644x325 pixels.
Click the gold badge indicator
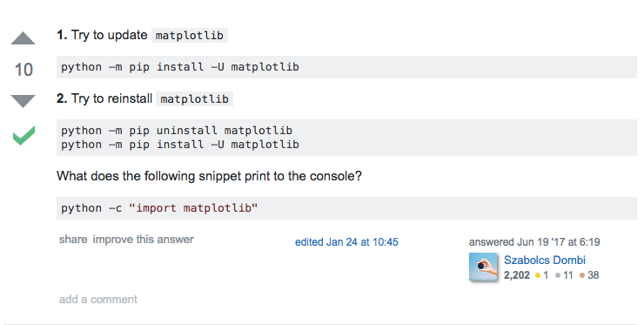(541, 275)
